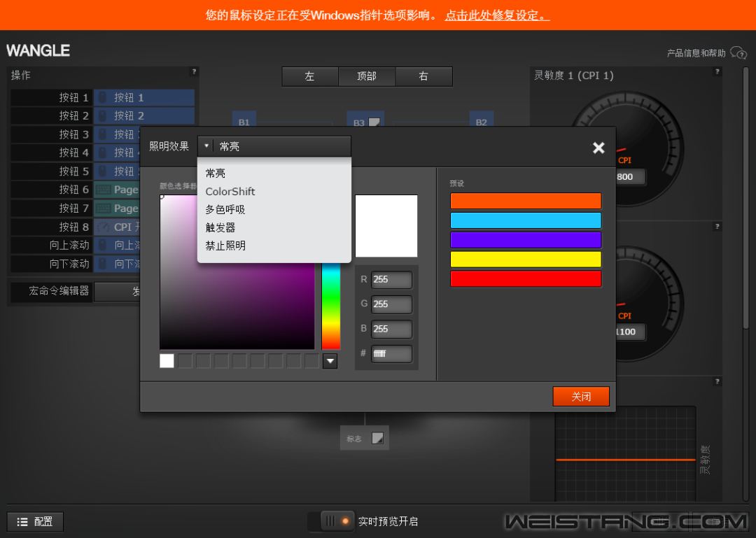Expand the color history dropdown arrow

pyautogui.click(x=330, y=361)
